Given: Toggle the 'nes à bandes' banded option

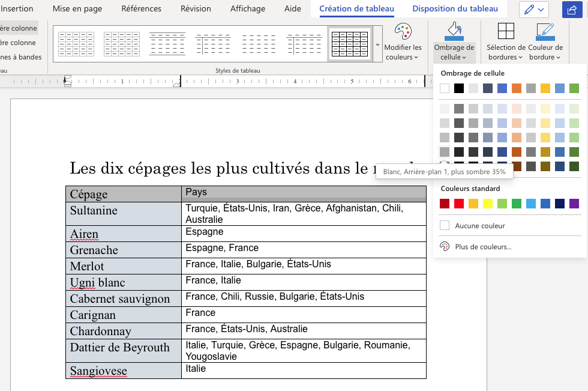Looking at the screenshot, I should point(20,57).
